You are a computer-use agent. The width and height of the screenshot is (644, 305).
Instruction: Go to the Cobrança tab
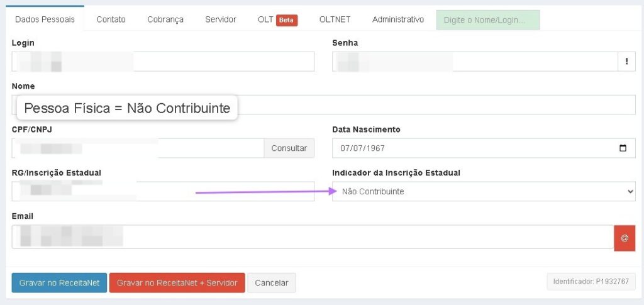point(165,19)
